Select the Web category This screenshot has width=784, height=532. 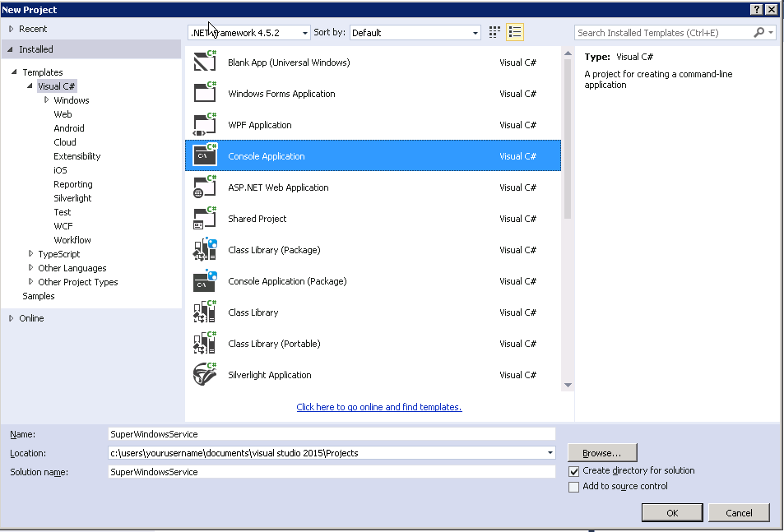[x=63, y=114]
